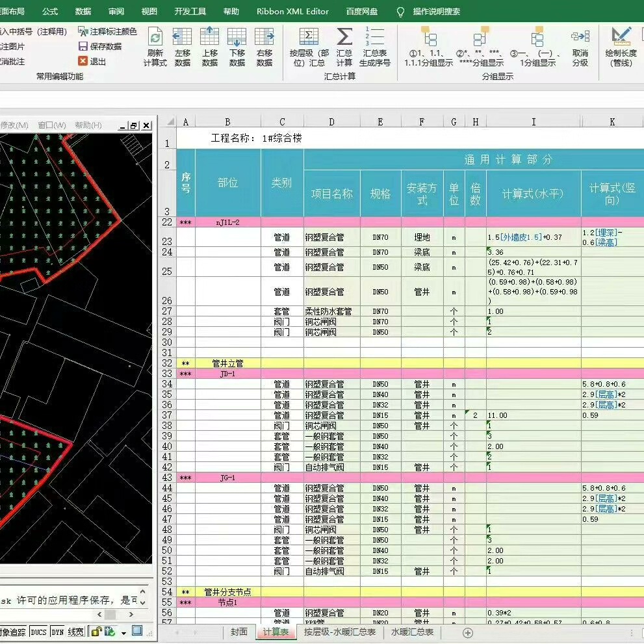Click 汇总表生成序号 icon
644x644 pixels.
pos(374,38)
